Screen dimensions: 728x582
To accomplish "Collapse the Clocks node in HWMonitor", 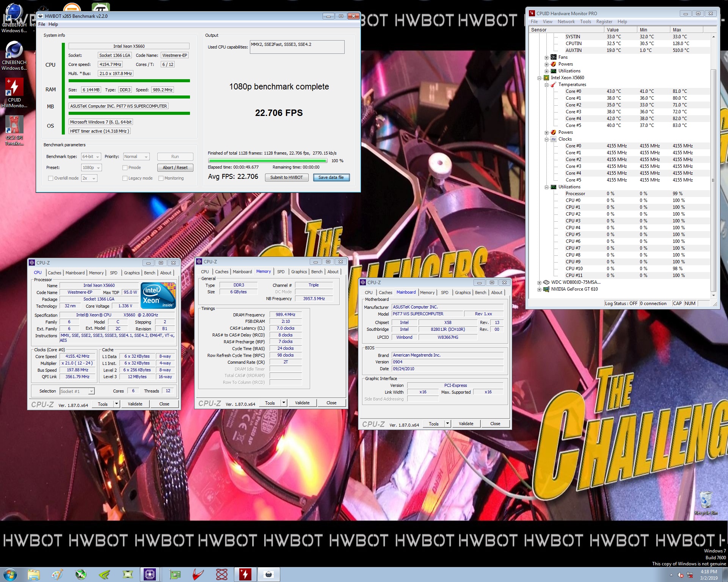I will click(546, 139).
